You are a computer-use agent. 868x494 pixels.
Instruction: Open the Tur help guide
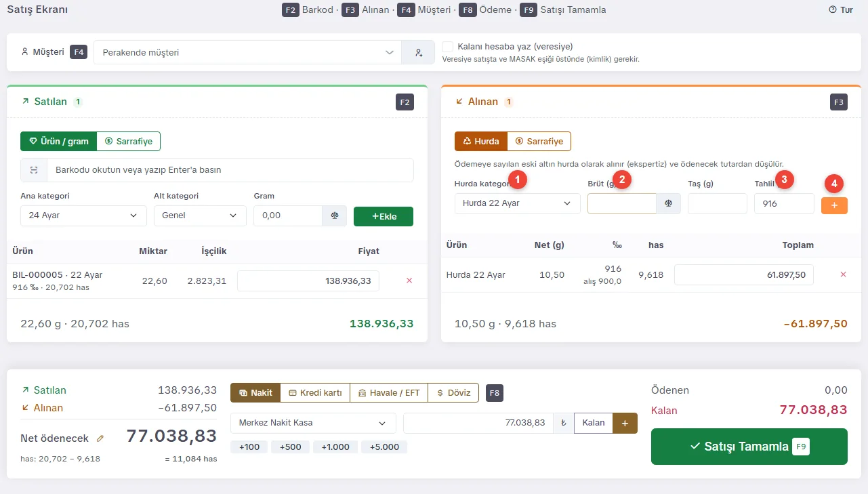[841, 10]
